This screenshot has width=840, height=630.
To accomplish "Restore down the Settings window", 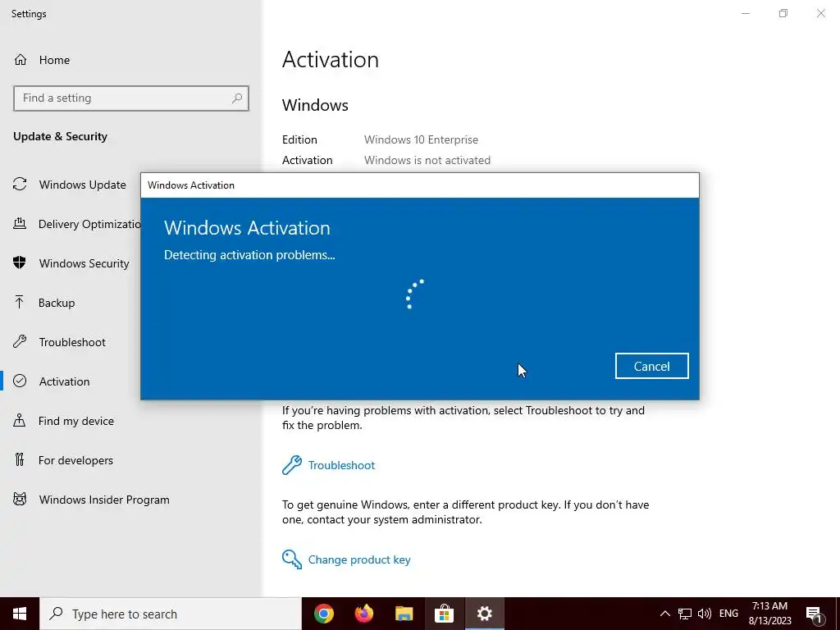I will 783,13.
